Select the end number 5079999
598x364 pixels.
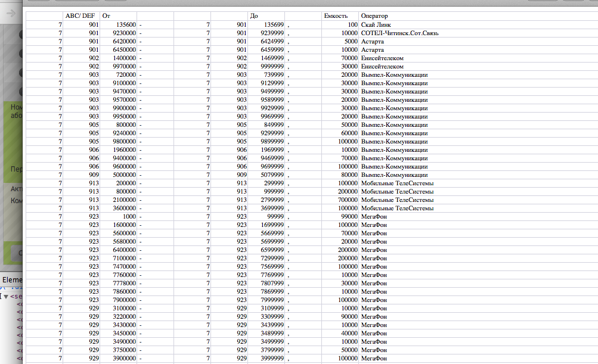(x=272, y=175)
